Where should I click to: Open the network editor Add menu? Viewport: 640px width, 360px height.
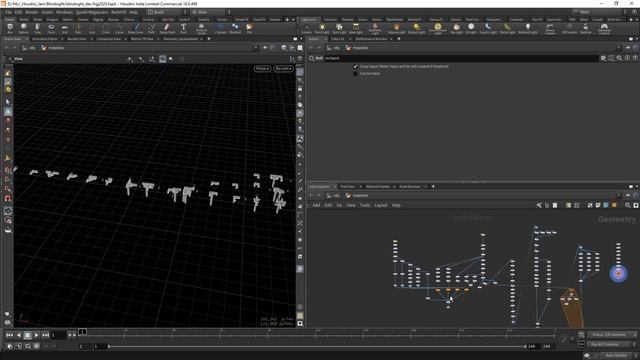click(x=316, y=205)
